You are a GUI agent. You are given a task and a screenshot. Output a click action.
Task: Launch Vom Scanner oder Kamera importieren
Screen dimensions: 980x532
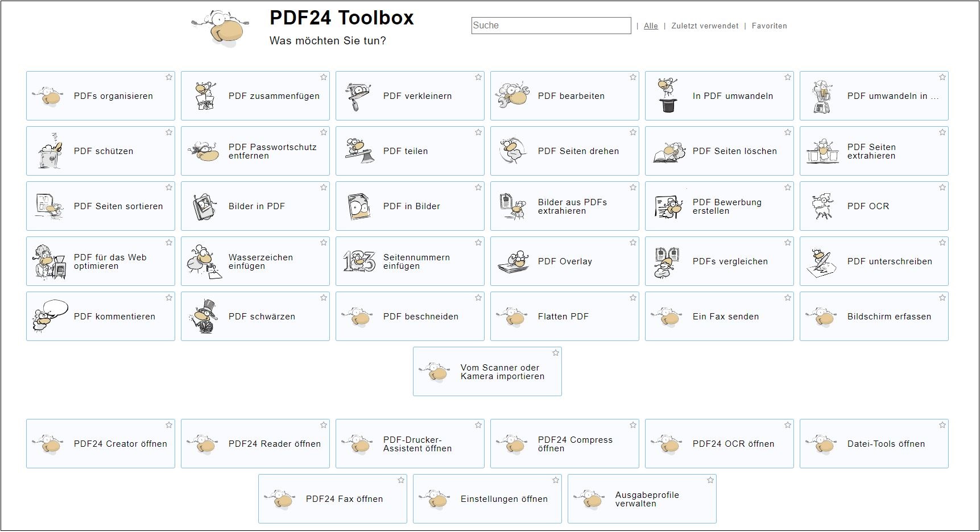click(x=487, y=372)
